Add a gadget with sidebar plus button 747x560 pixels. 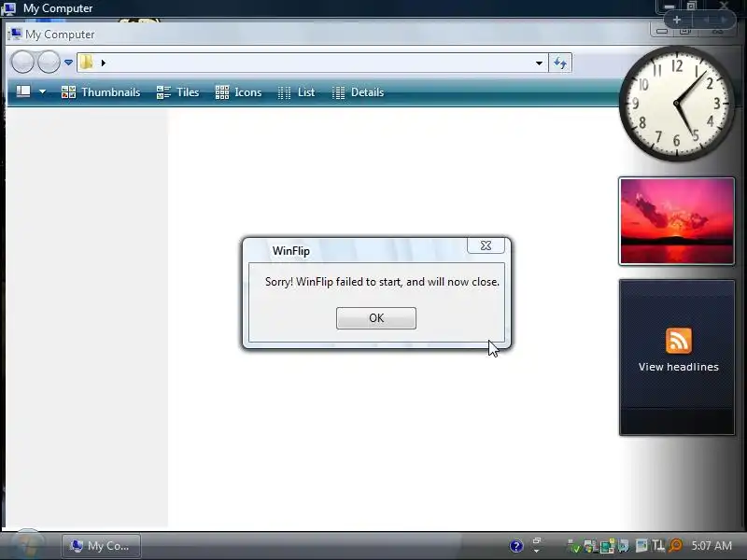(x=676, y=20)
